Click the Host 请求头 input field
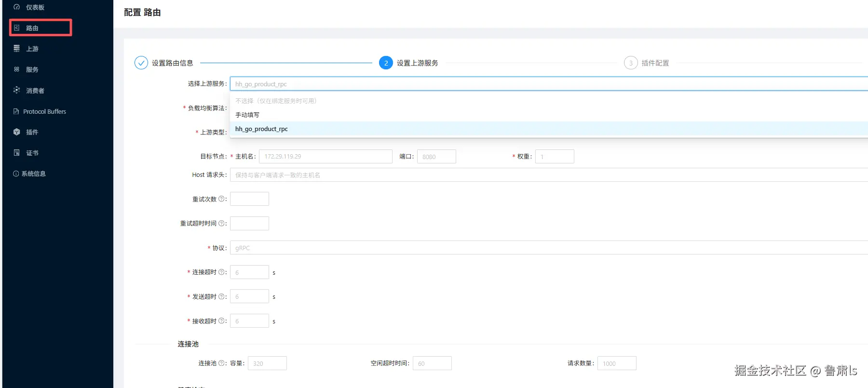868x388 pixels. coord(549,175)
